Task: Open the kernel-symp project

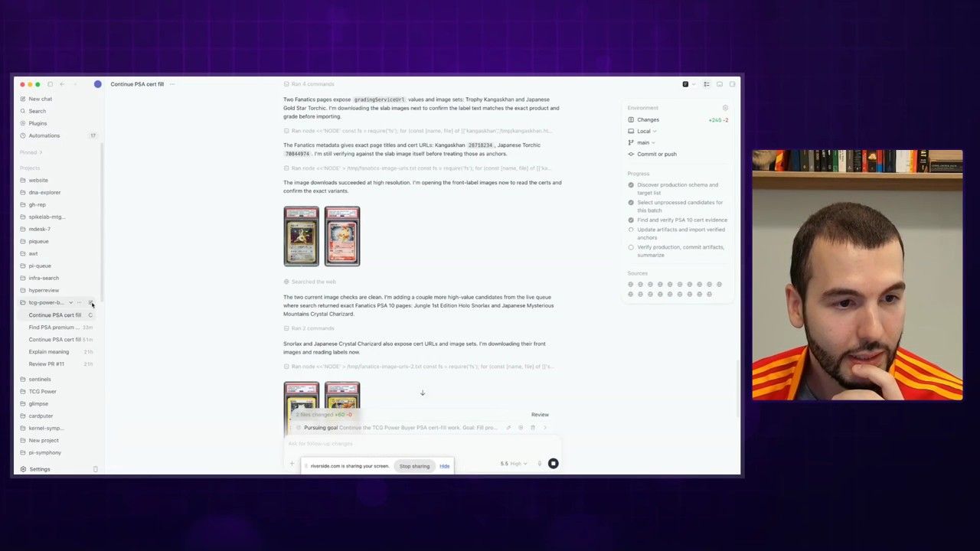Action: 46,428
